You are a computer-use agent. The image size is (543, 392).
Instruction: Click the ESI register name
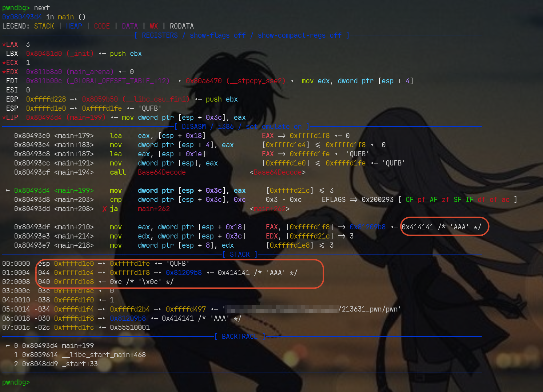tap(12, 90)
